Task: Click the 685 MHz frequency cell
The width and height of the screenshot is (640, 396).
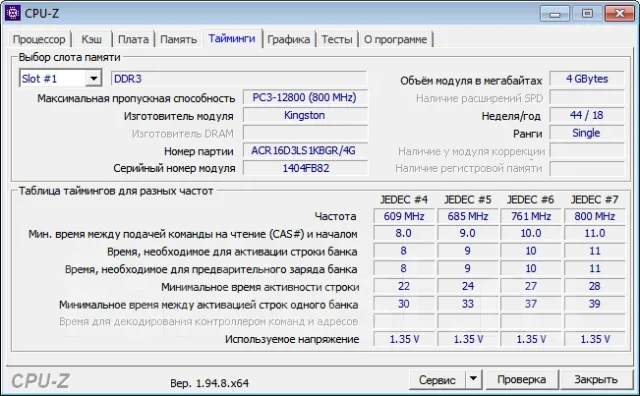Action: pos(467,216)
